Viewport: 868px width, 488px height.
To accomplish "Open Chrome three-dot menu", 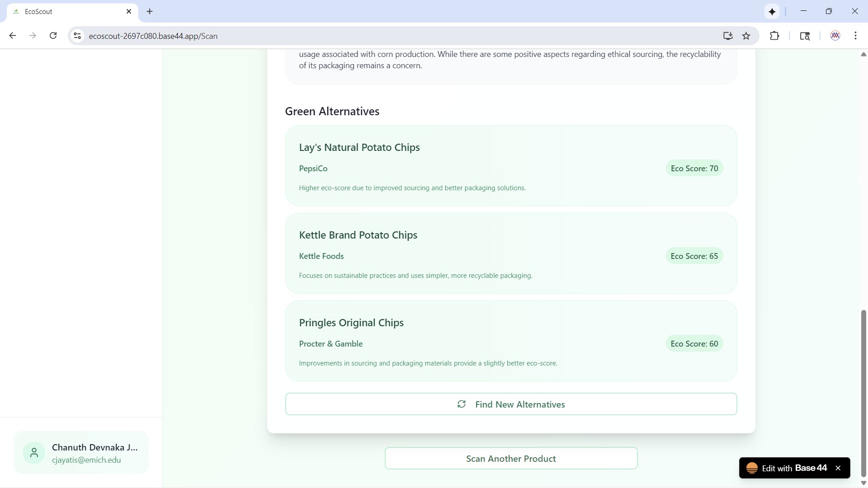I will [855, 36].
